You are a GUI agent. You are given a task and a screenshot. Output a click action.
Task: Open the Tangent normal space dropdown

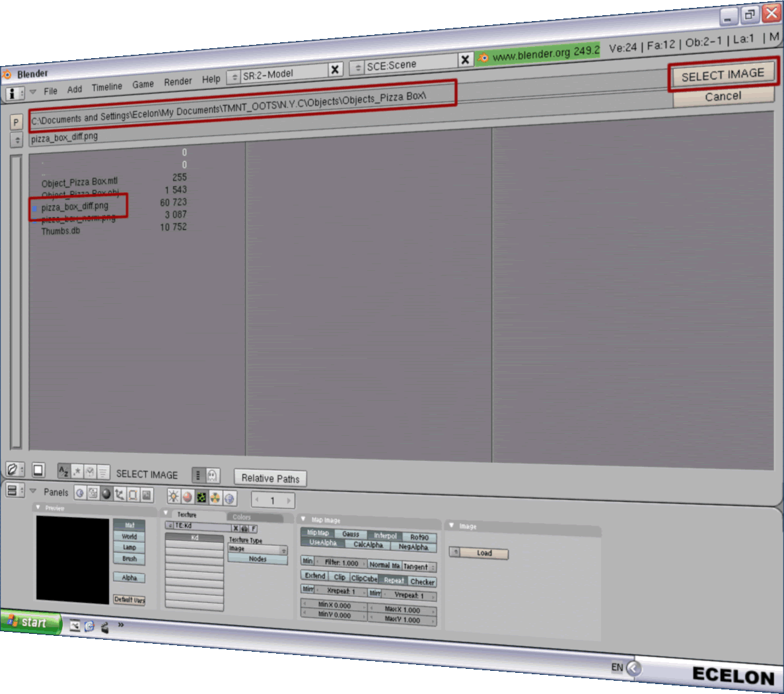[x=419, y=567]
